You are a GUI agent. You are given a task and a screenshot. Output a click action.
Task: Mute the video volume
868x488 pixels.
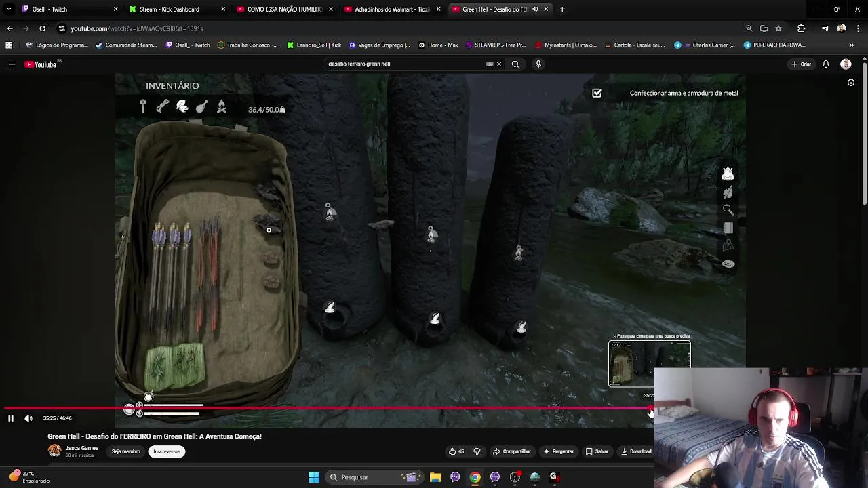(x=28, y=418)
